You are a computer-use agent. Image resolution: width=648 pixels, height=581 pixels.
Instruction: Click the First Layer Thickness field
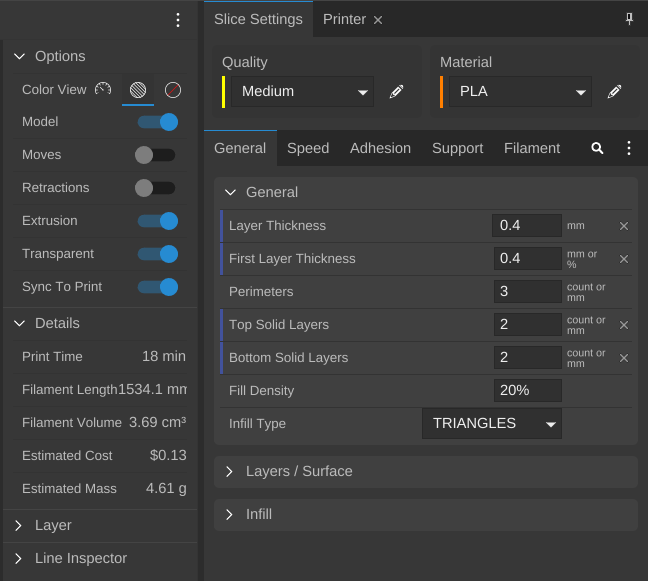click(x=528, y=258)
